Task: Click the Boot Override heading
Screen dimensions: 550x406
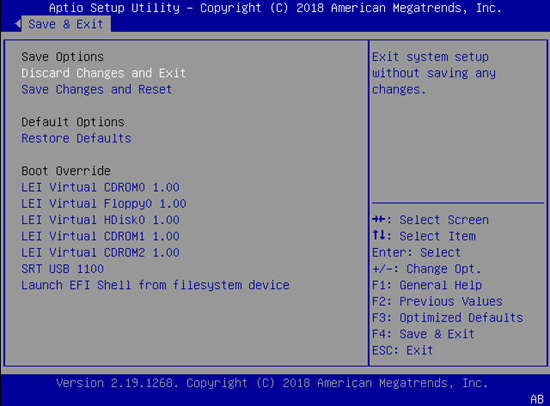Action: tap(66, 171)
